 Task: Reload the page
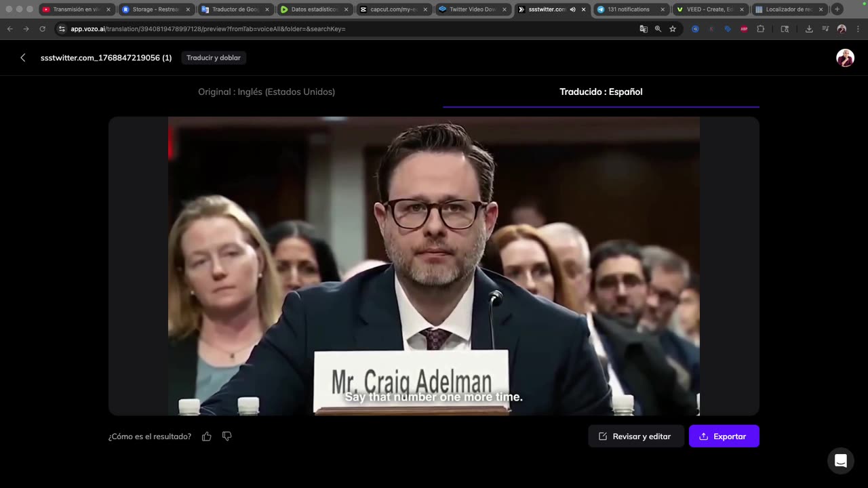coord(42,29)
